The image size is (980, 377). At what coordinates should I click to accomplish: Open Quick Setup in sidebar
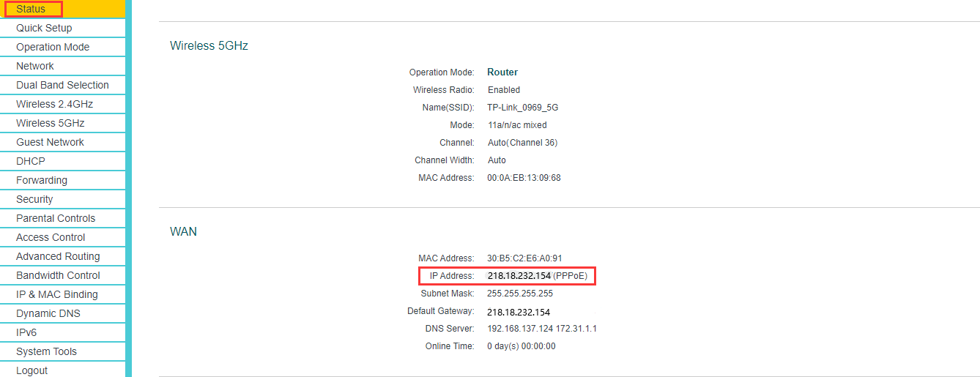[62, 28]
